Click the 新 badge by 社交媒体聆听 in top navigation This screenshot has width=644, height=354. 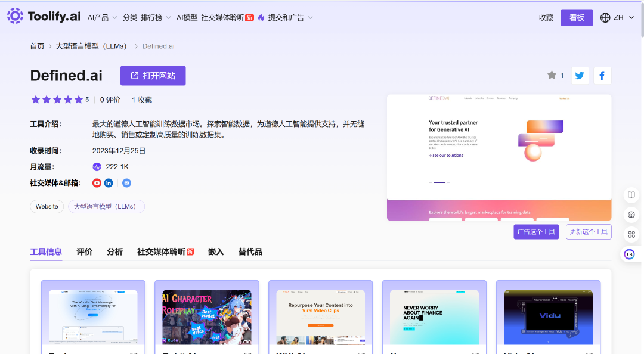click(x=250, y=17)
